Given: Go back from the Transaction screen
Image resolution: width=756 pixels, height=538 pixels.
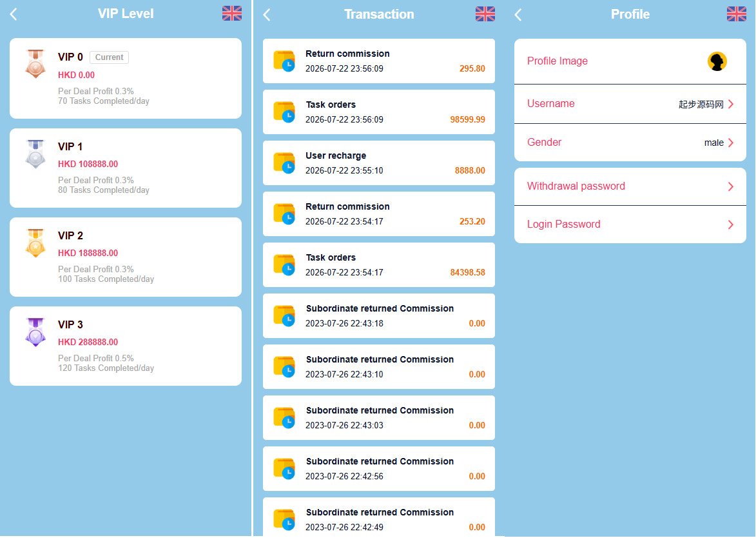Looking at the screenshot, I should click(267, 14).
